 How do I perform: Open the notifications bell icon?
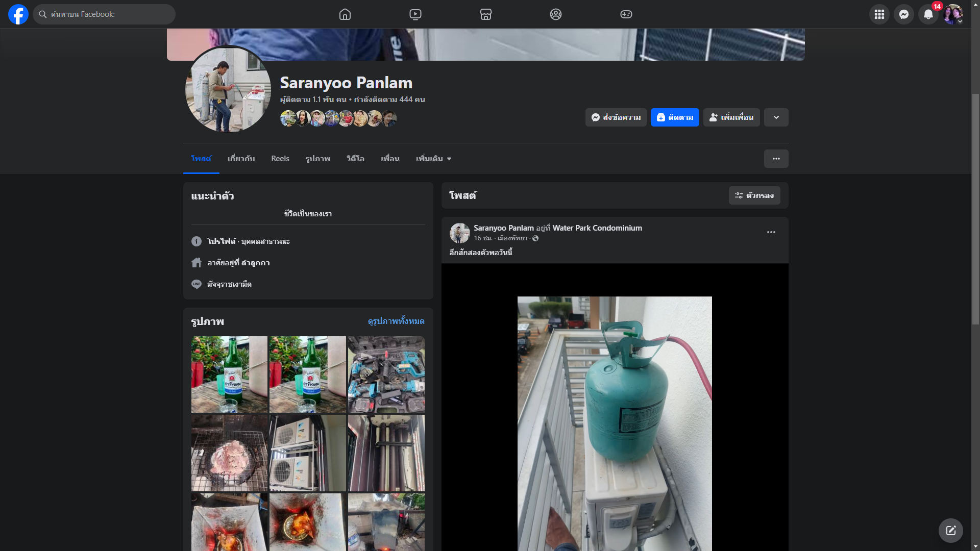coord(928,14)
